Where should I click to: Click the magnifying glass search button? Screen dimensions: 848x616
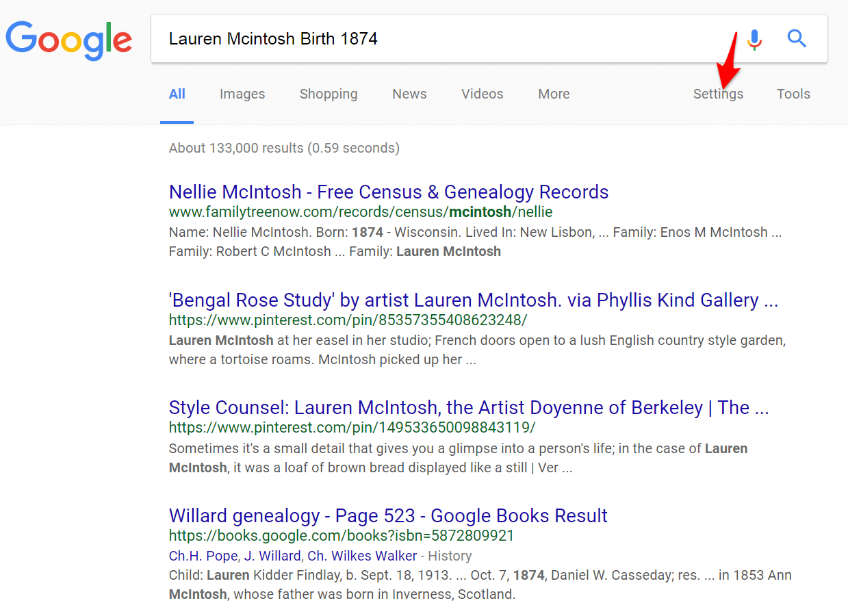click(797, 38)
